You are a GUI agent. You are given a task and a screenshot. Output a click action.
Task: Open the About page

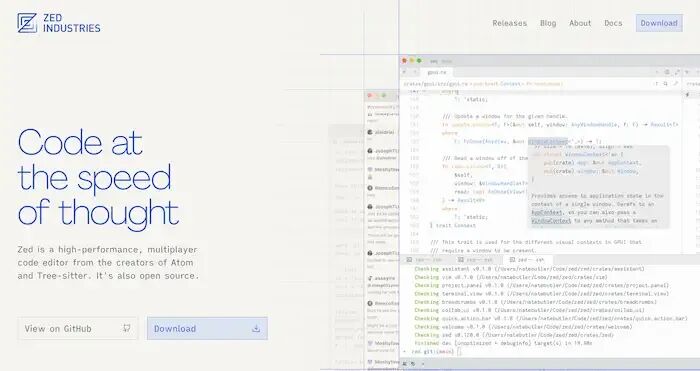point(580,23)
